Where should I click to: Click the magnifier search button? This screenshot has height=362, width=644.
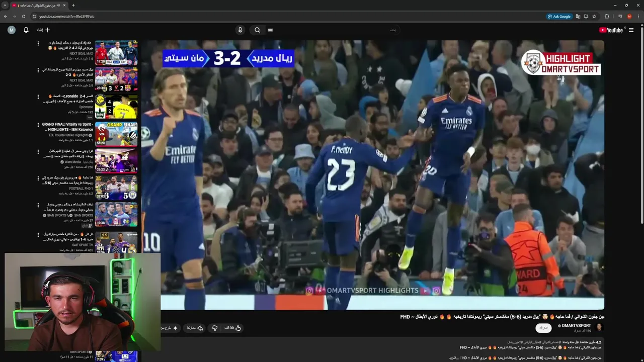pos(257,30)
